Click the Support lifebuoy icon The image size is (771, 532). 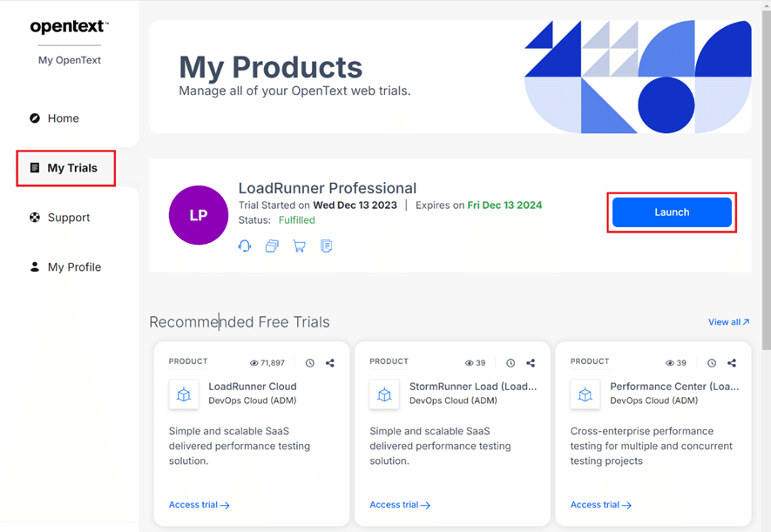coord(35,217)
